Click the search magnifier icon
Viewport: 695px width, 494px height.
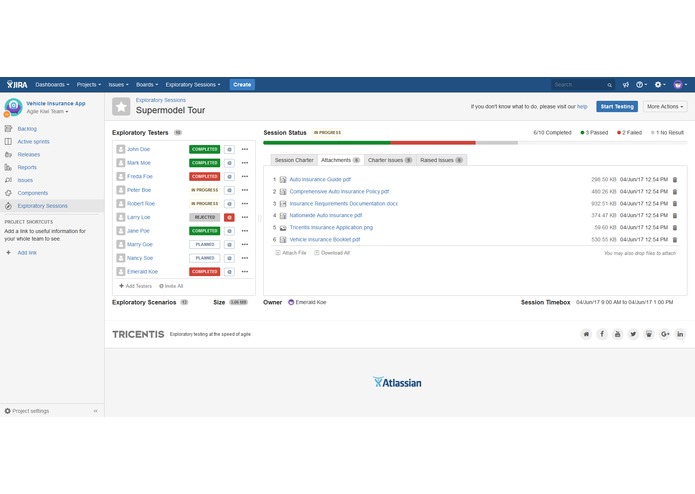coord(609,85)
